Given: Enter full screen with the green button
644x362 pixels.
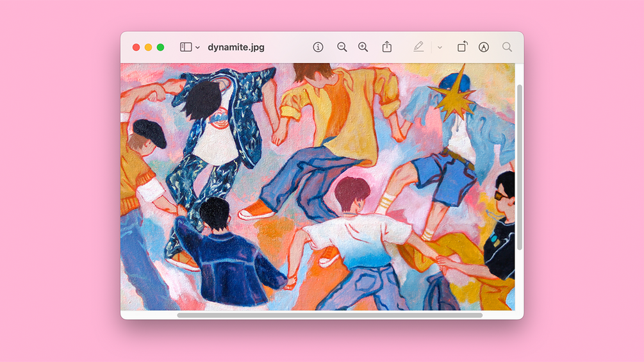Looking at the screenshot, I should coord(161,47).
